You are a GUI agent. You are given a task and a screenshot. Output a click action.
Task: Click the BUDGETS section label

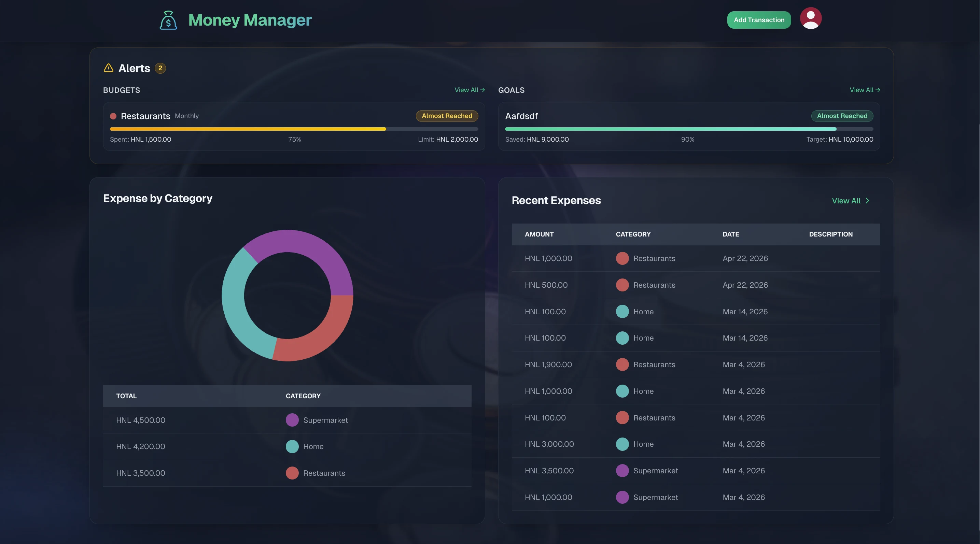[x=121, y=90]
